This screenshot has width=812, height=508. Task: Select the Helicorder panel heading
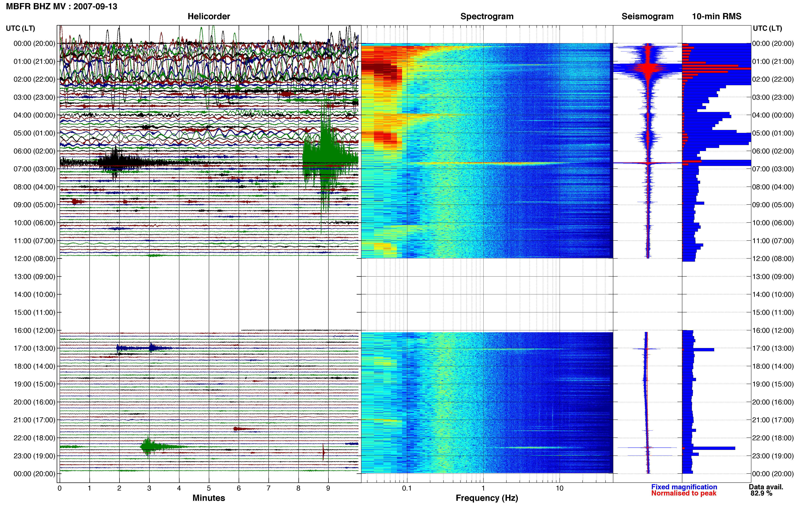coord(208,16)
